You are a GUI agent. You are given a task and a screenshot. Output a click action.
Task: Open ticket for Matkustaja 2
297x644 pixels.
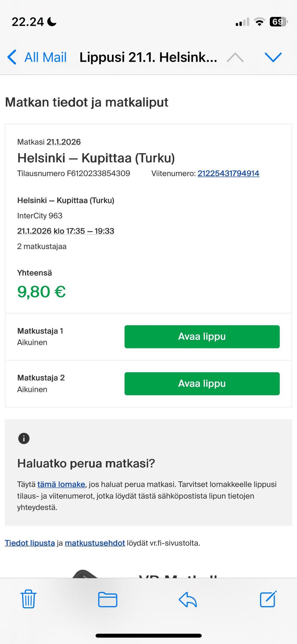click(202, 384)
